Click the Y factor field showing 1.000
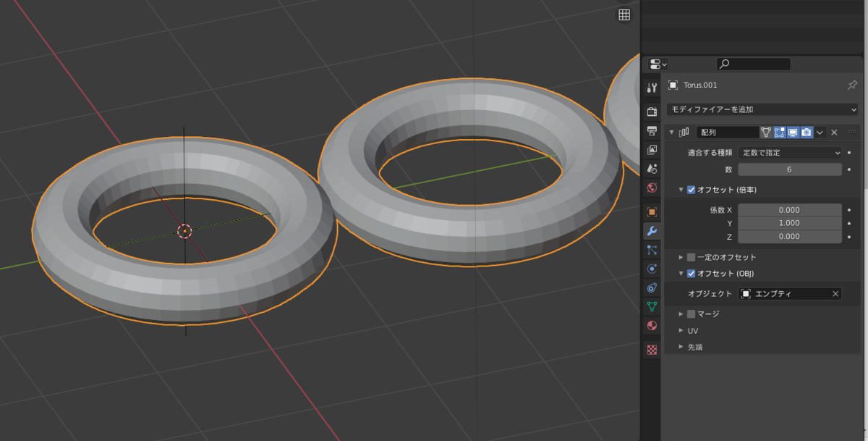This screenshot has height=441, width=868. (x=790, y=223)
